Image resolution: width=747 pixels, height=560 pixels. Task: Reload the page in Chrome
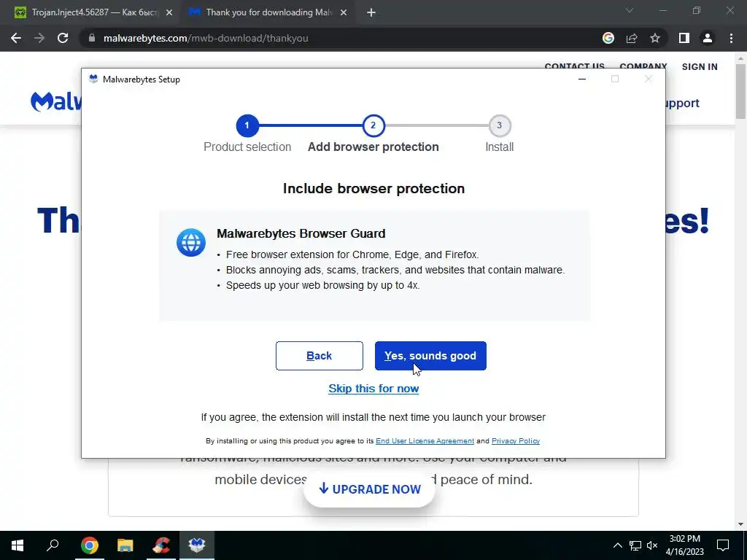coord(63,38)
